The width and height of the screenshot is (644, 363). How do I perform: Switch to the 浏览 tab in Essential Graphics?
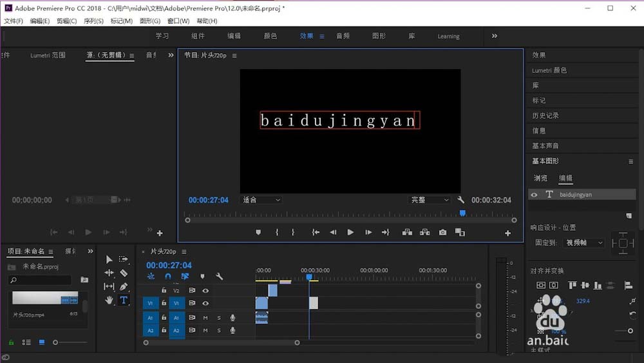[540, 178]
